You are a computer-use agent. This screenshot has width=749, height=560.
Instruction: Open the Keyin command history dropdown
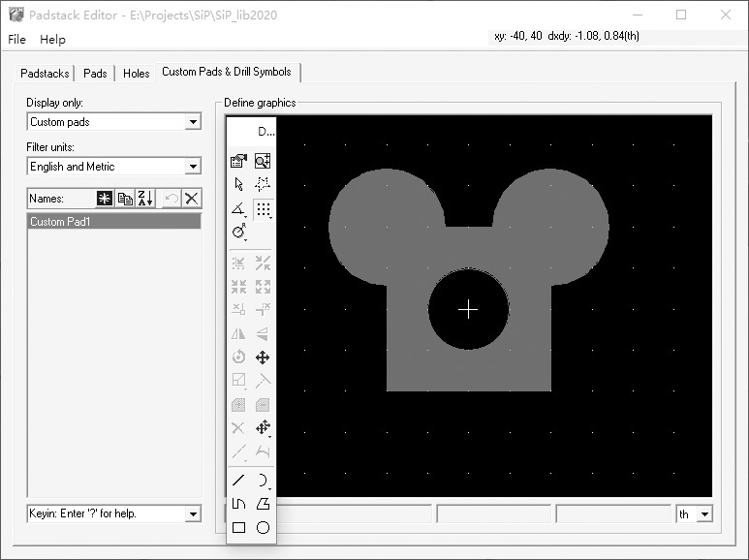[x=193, y=513]
